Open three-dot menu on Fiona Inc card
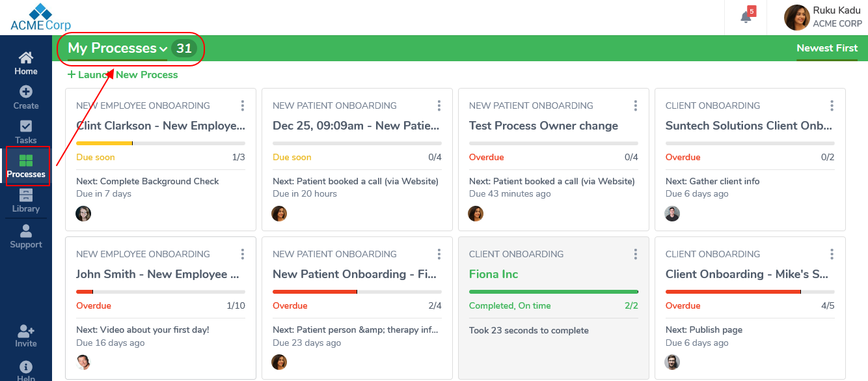This screenshot has width=868, height=381. point(636,254)
